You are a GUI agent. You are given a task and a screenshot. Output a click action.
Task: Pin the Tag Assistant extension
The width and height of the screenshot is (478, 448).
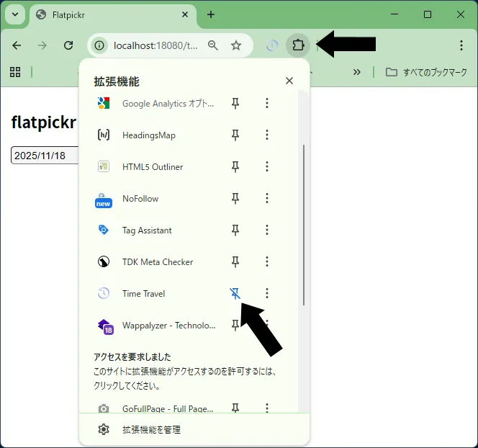point(235,230)
